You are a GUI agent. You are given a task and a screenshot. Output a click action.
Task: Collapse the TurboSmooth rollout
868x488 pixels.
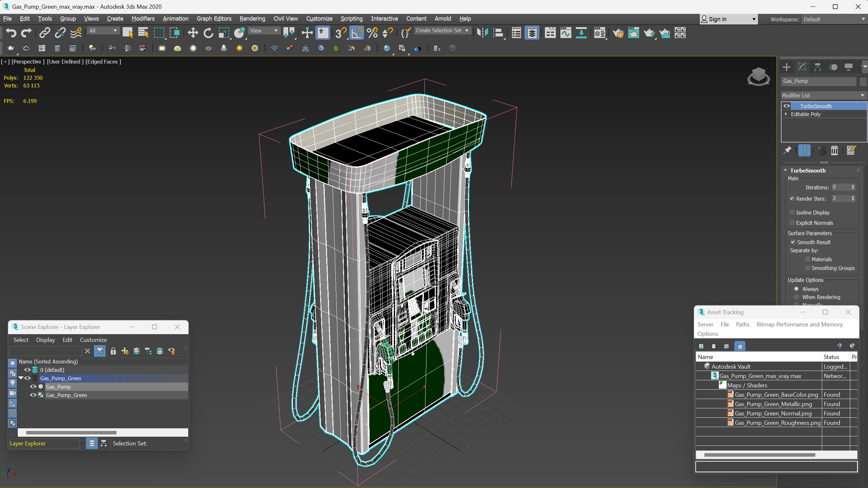click(785, 170)
